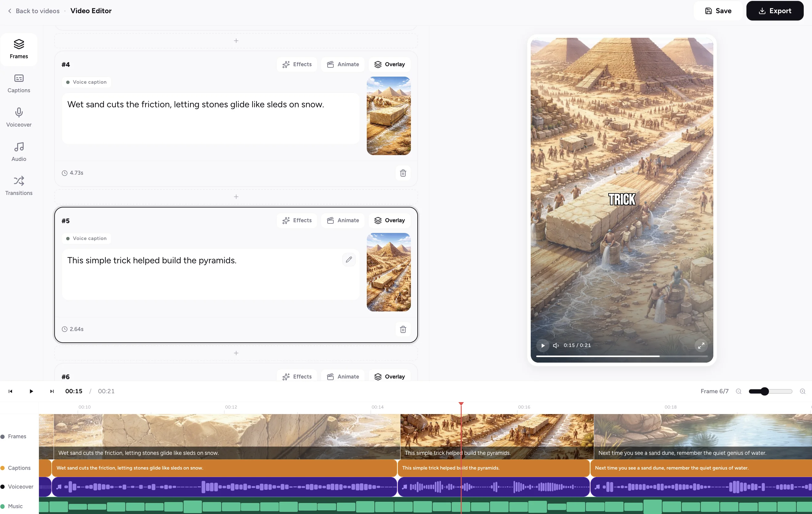Image resolution: width=812 pixels, height=514 pixels.
Task: Add a frame above frame #4
Action: (236, 41)
